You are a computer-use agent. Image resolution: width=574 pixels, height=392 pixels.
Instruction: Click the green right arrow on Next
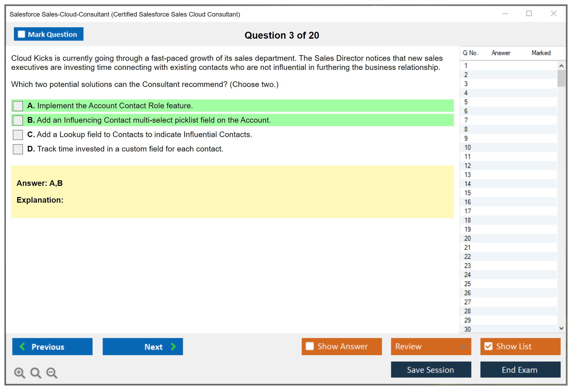(173, 346)
